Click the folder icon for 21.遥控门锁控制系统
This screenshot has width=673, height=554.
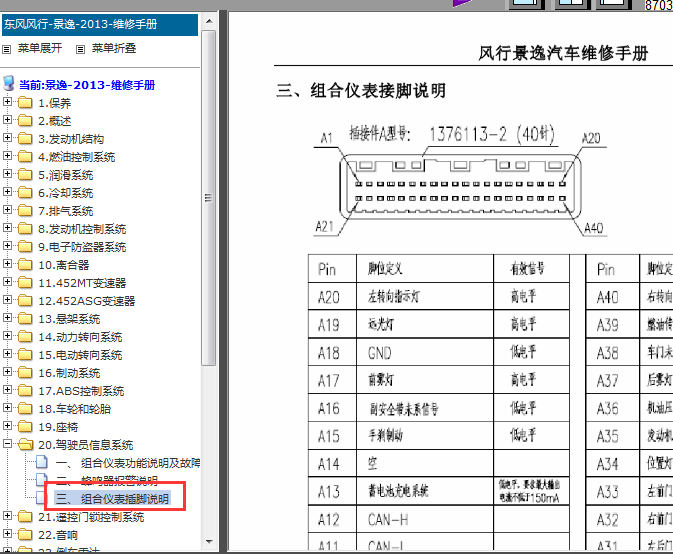click(x=25, y=517)
